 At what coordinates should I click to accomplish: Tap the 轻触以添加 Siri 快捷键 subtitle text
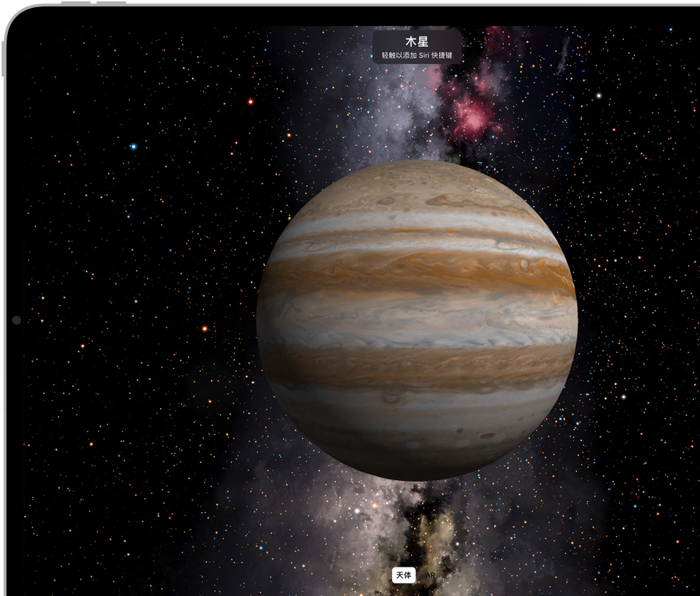click(x=417, y=55)
